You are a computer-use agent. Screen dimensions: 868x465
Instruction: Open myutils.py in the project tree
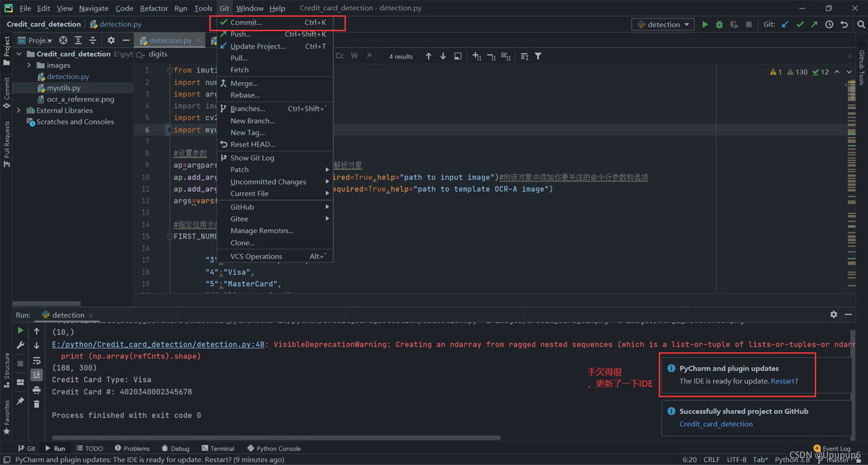pyautogui.click(x=64, y=88)
